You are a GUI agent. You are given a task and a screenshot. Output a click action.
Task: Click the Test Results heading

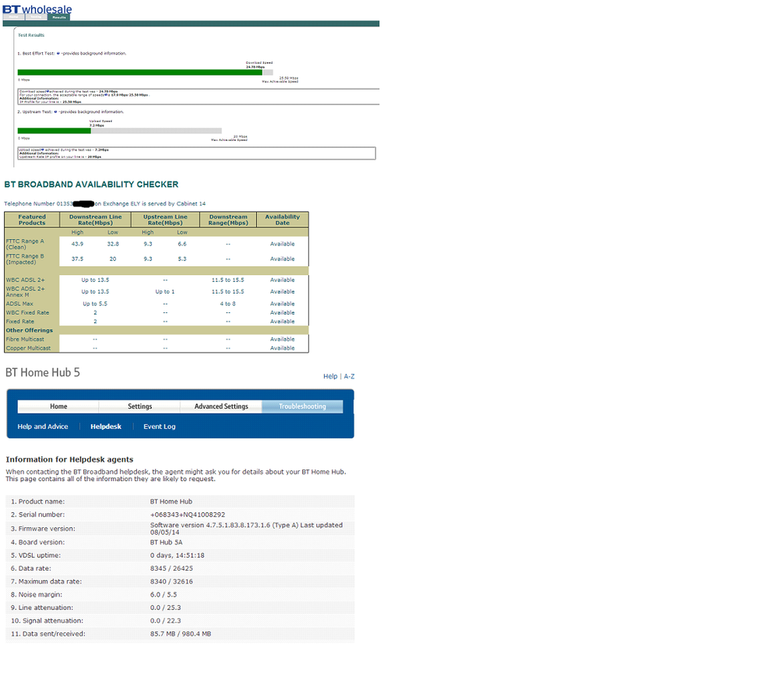[31, 35]
